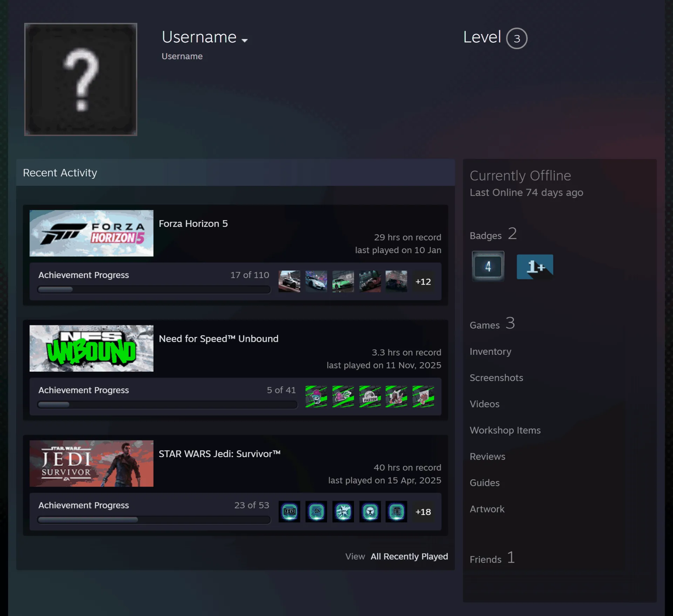The image size is (673, 616).
Task: Click first NFS Unbound achievement icon
Action: click(x=316, y=397)
